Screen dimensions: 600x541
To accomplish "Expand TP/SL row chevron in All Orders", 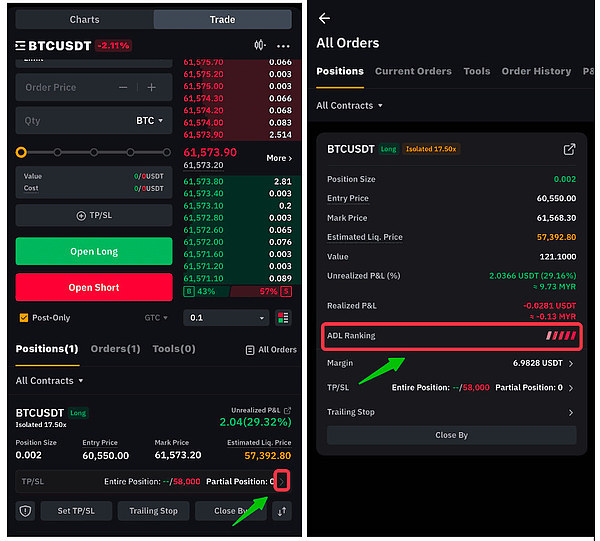I will 571,388.
